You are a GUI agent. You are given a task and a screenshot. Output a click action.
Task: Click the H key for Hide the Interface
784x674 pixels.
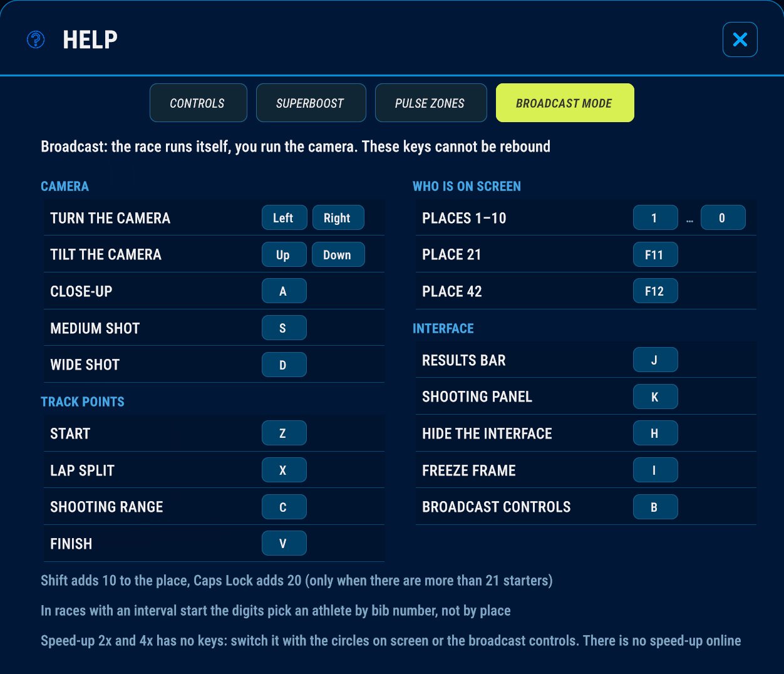[655, 433]
